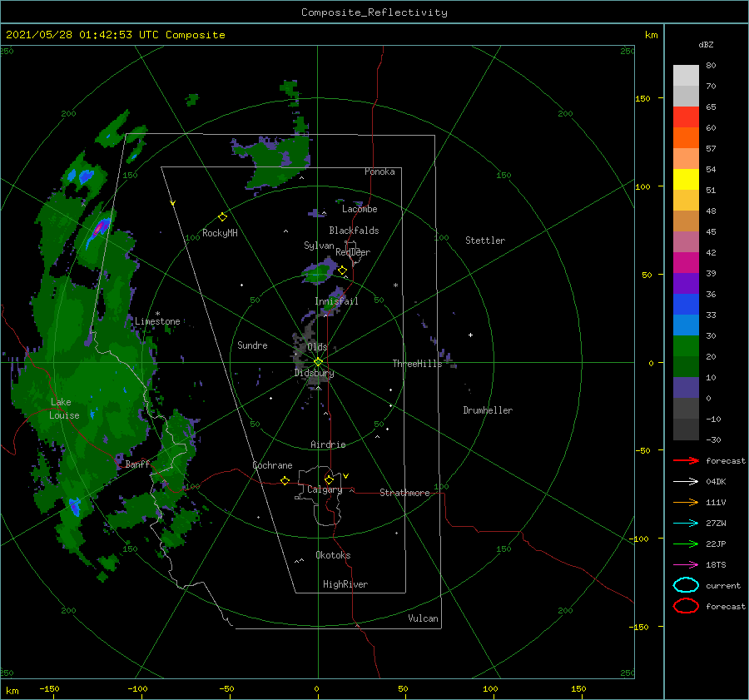Click the cyan current ellipse icon
Viewport: 749px width, 700px height.
click(686, 585)
